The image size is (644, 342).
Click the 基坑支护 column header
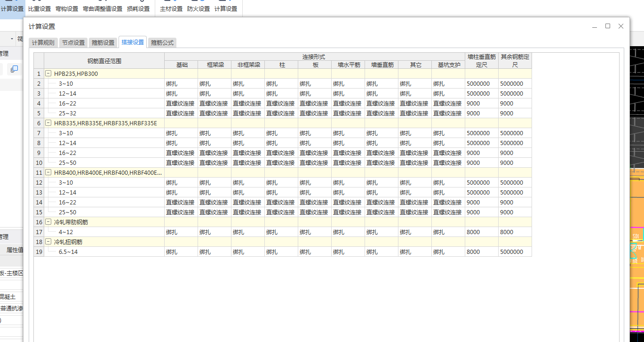449,65
